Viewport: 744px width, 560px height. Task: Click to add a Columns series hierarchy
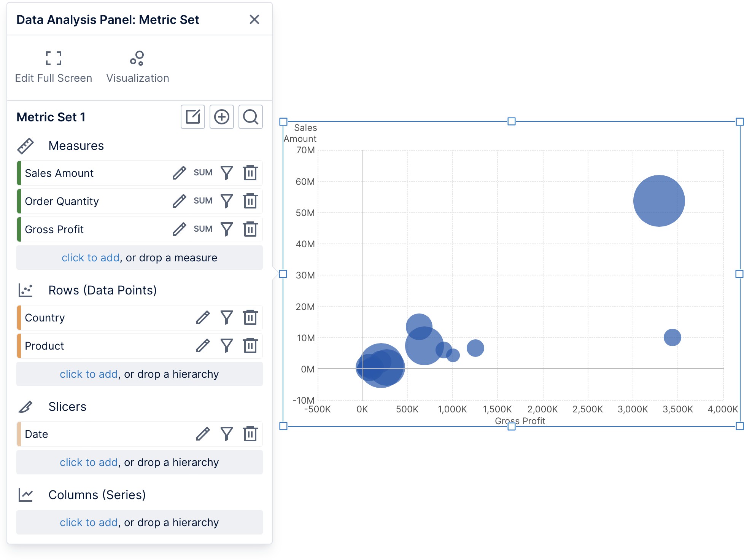88,522
